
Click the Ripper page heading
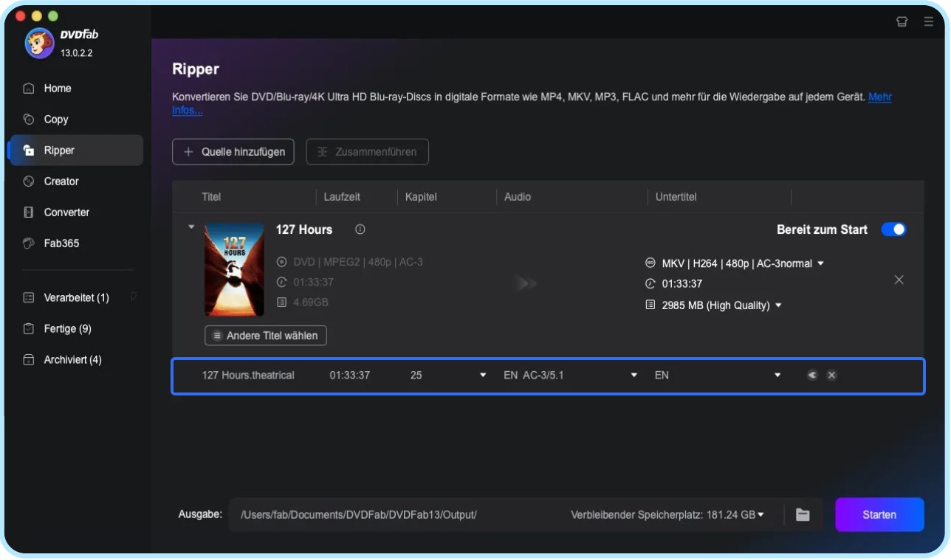tap(196, 69)
